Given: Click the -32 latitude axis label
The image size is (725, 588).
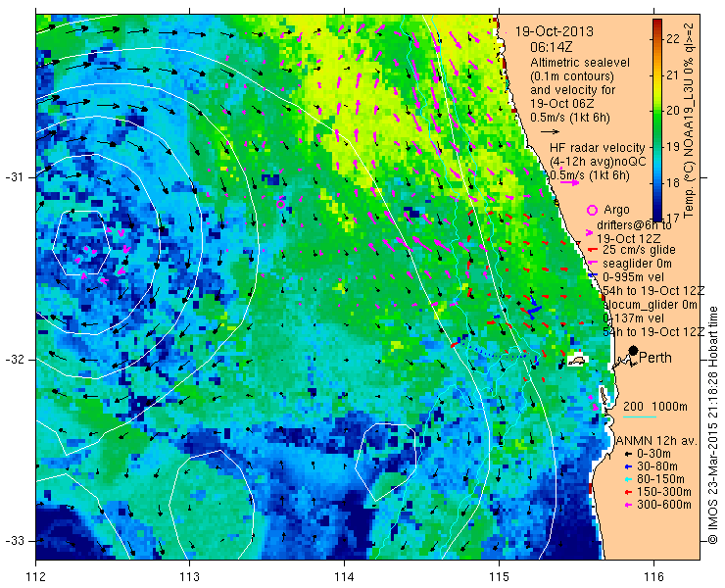Looking at the screenshot, I should point(14,360).
